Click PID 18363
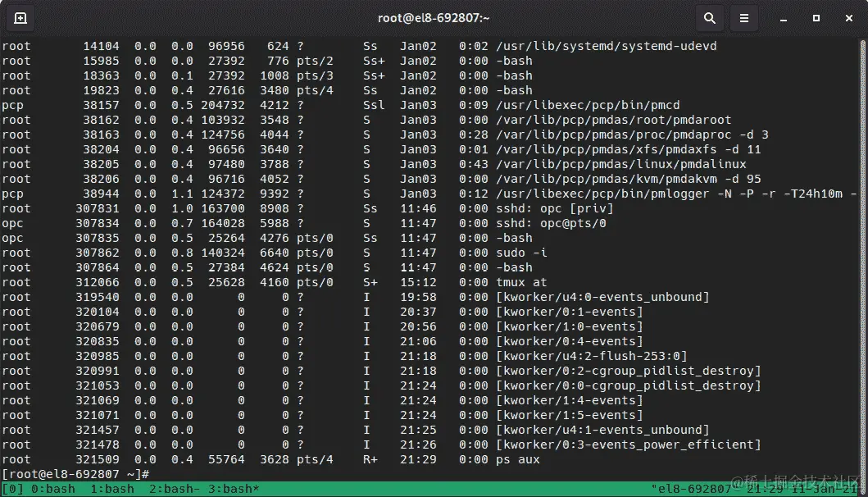 [x=101, y=75]
